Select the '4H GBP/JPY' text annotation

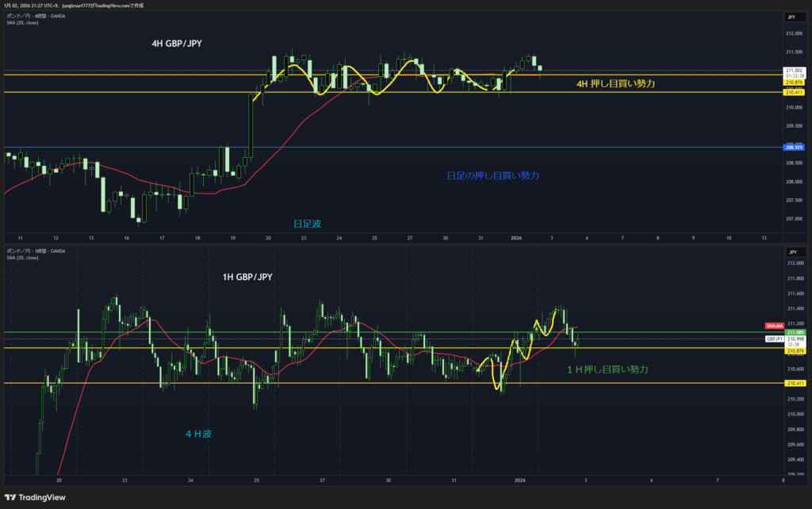176,44
